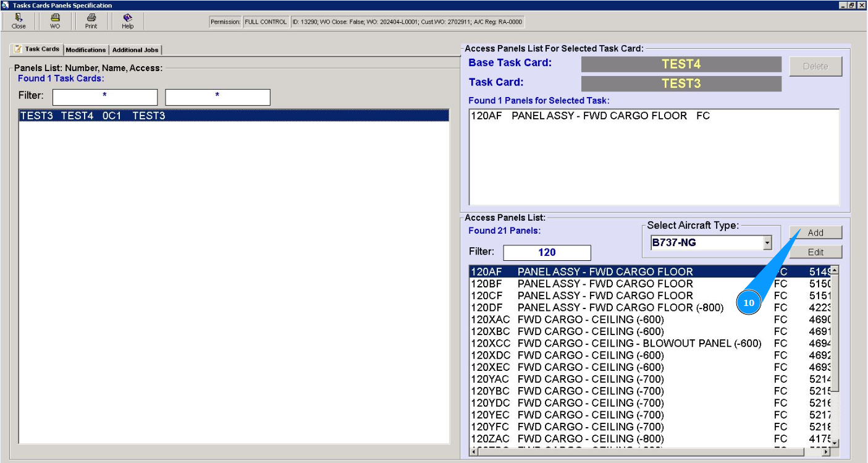Select the 120YDC FWD CARGO - CEILING row
This screenshot has height=463, width=868.
[649, 402]
